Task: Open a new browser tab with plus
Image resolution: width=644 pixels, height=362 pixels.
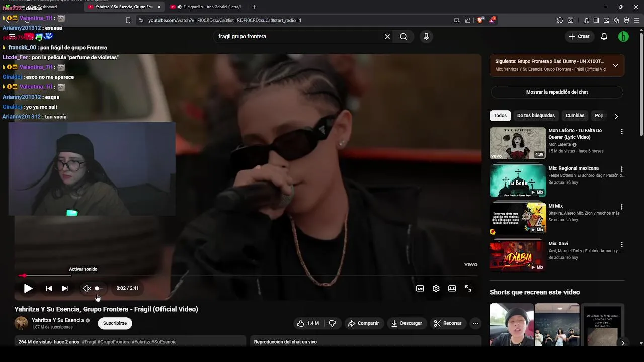Action: [x=254, y=7]
